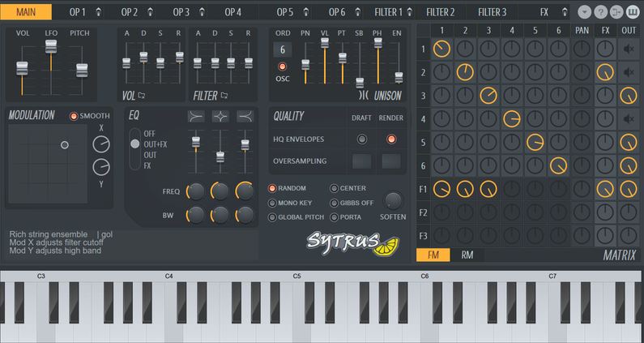
Task: Open the VOL envelope preset folder icon
Action: click(x=142, y=96)
